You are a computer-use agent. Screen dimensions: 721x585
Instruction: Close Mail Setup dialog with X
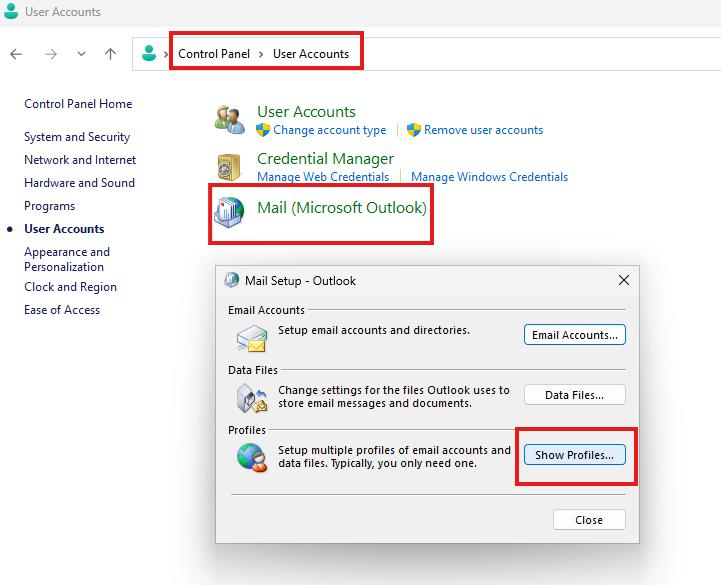(x=624, y=280)
